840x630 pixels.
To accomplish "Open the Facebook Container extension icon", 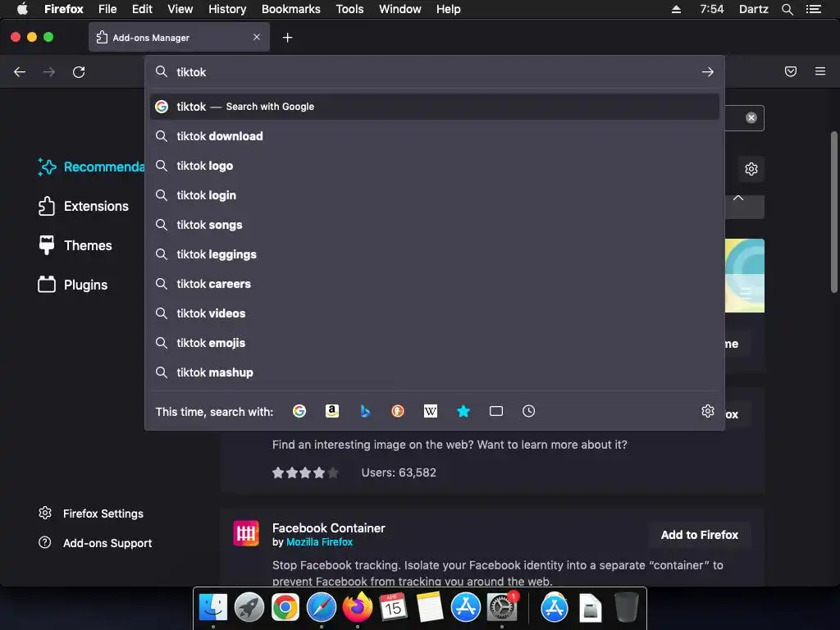I will click(246, 533).
